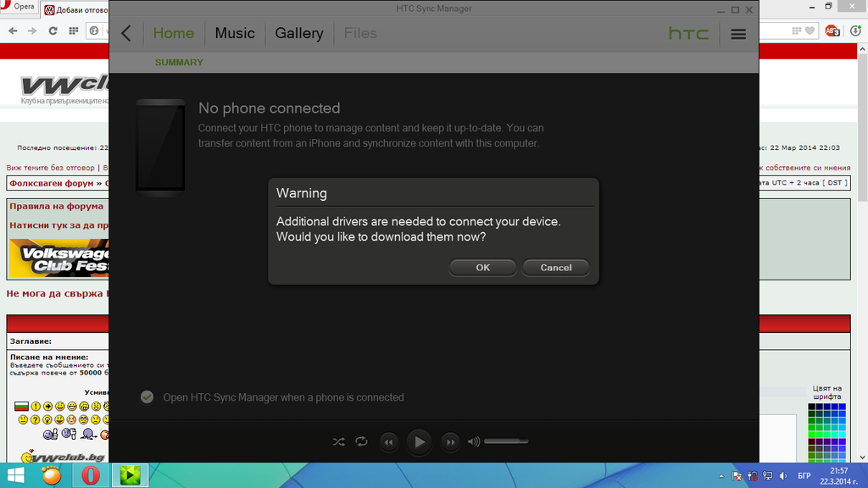Open the Files tab
The width and height of the screenshot is (868, 488).
pyautogui.click(x=360, y=33)
